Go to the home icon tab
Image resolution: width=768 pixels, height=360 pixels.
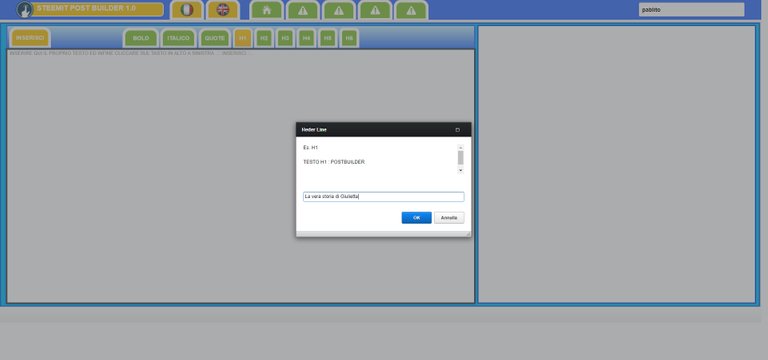(266, 10)
